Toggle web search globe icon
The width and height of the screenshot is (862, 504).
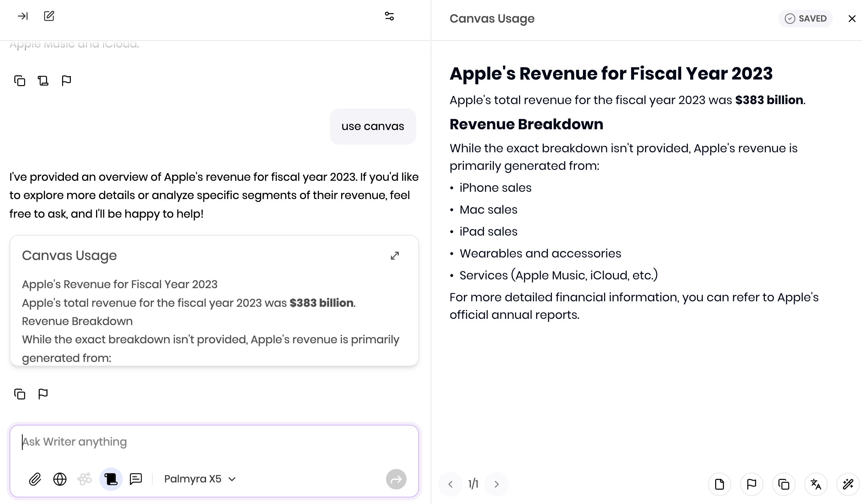coord(60,479)
